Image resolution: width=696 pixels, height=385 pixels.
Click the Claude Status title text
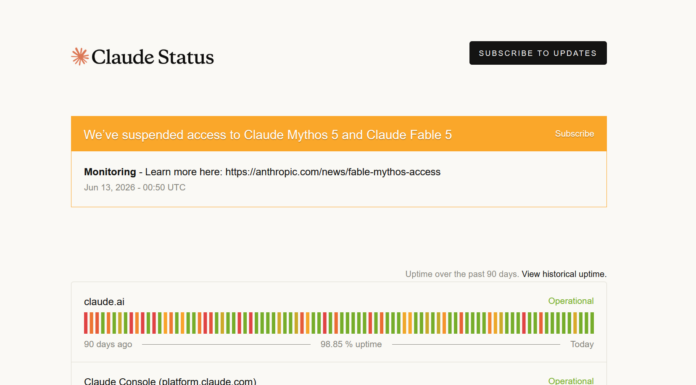(x=153, y=57)
